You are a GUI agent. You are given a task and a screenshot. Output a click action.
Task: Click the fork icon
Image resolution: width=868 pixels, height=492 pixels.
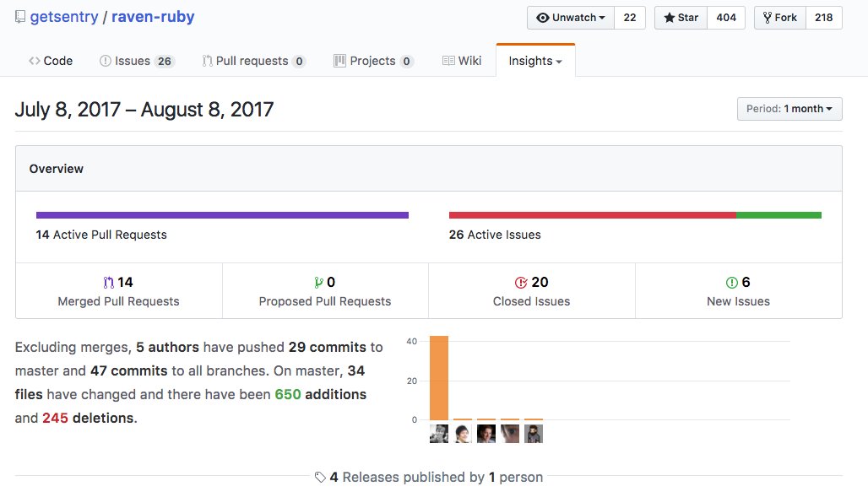tap(768, 18)
